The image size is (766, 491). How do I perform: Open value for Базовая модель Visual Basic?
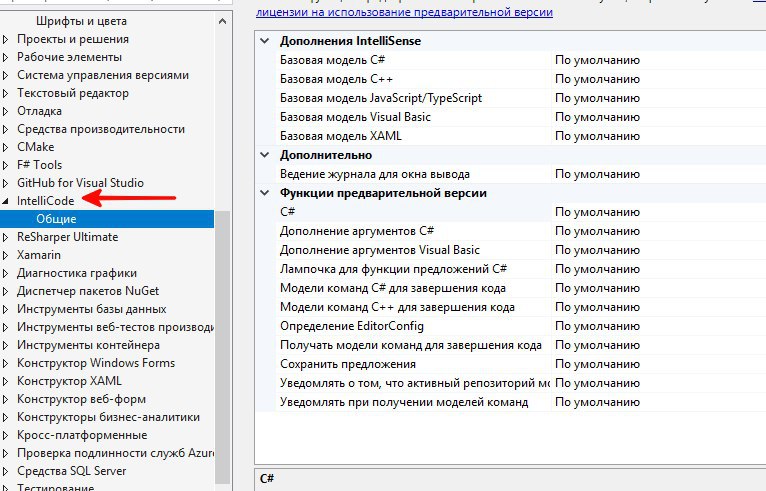(658, 117)
